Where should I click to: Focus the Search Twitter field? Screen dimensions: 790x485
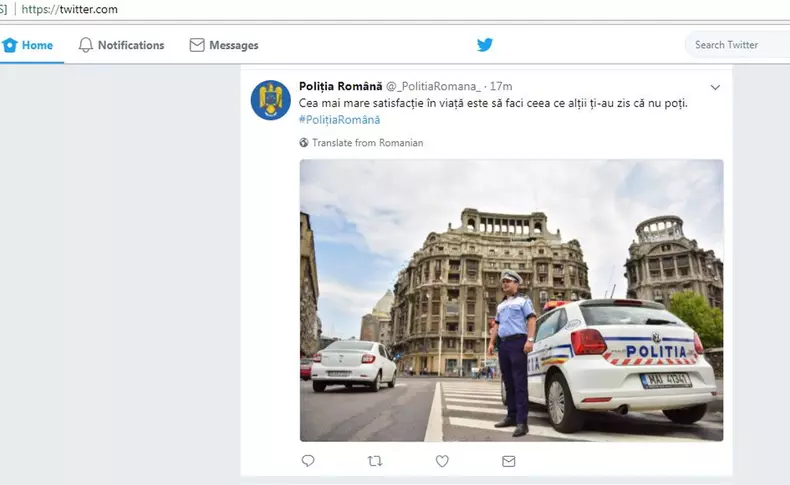(737, 45)
